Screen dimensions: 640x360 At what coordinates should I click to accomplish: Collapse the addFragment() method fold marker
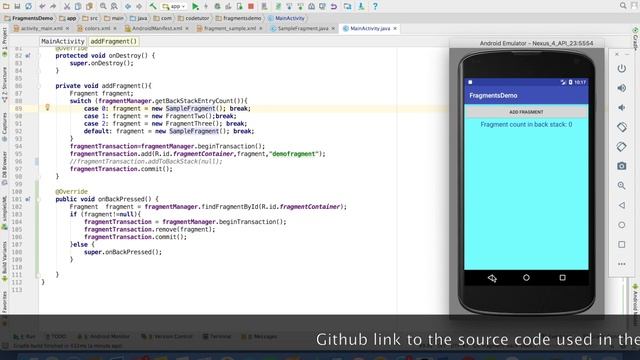(39, 86)
